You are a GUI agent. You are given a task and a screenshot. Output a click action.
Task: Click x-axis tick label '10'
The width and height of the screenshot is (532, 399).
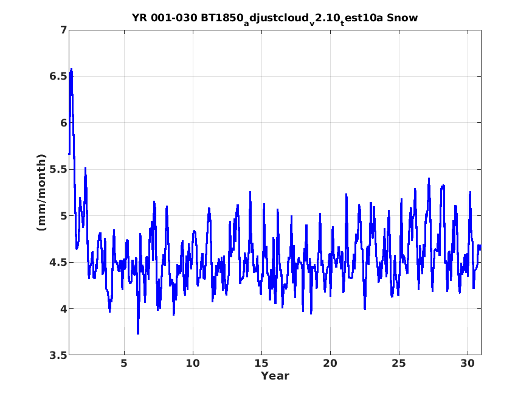193,363
